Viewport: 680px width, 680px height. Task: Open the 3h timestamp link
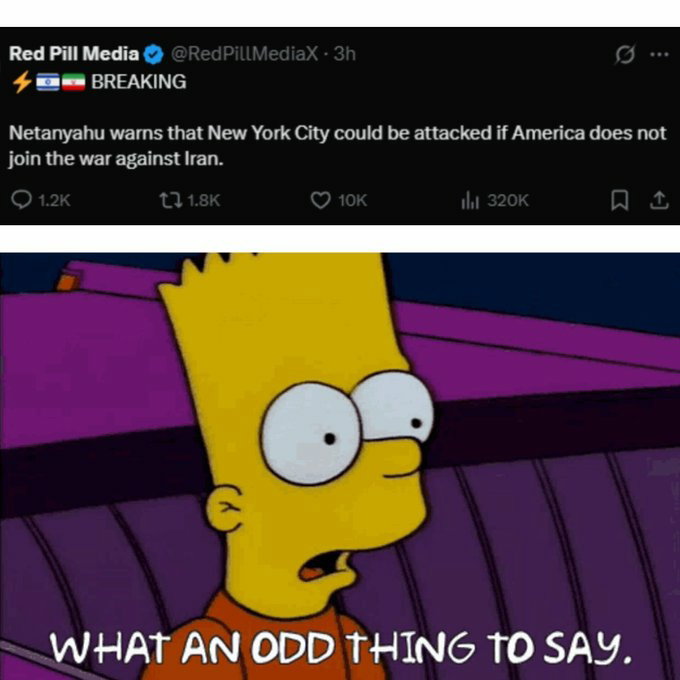(345, 54)
